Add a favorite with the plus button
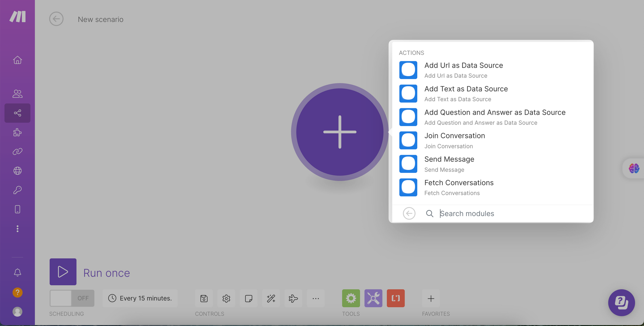 (x=431, y=298)
